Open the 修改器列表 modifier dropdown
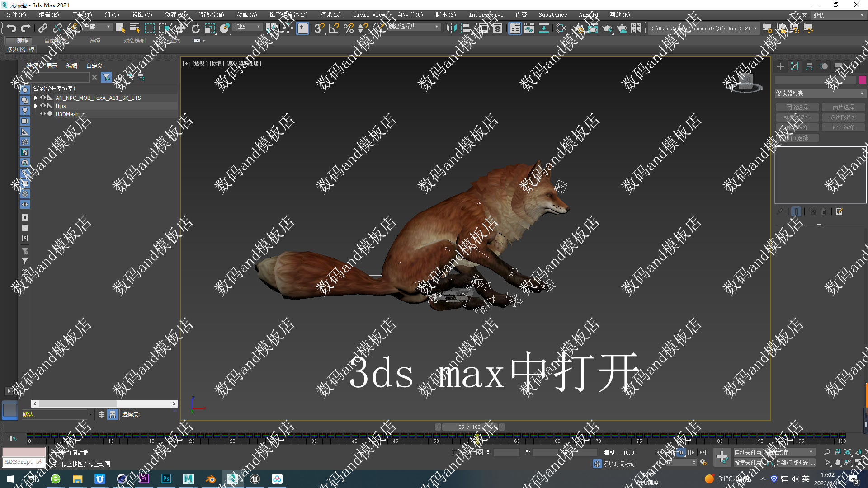The image size is (868, 488). pos(820,93)
